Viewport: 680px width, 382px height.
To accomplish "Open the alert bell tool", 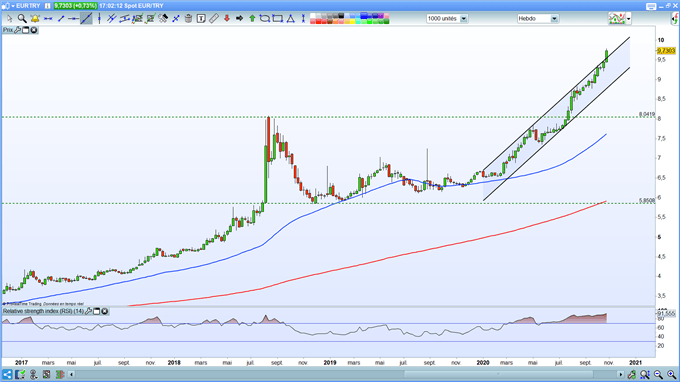I will (x=35, y=19).
